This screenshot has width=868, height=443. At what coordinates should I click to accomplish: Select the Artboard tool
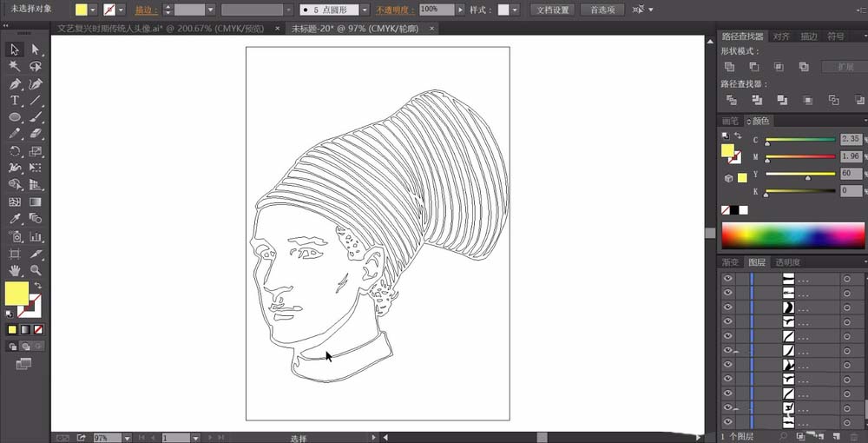coord(15,255)
